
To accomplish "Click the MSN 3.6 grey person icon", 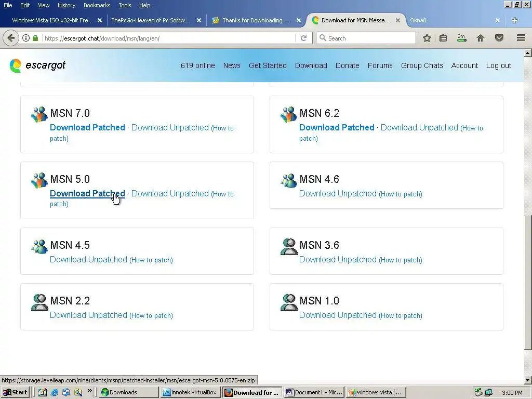I will coord(289,247).
